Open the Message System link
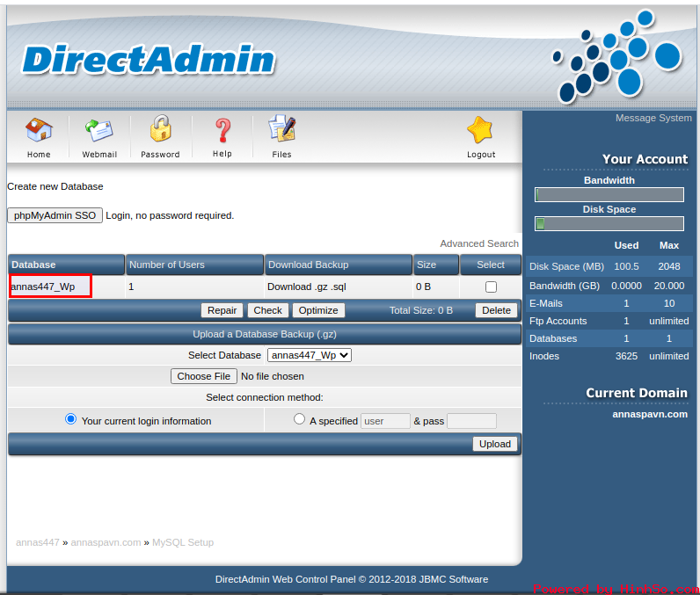Image resolution: width=700 pixels, height=595 pixels. click(653, 118)
